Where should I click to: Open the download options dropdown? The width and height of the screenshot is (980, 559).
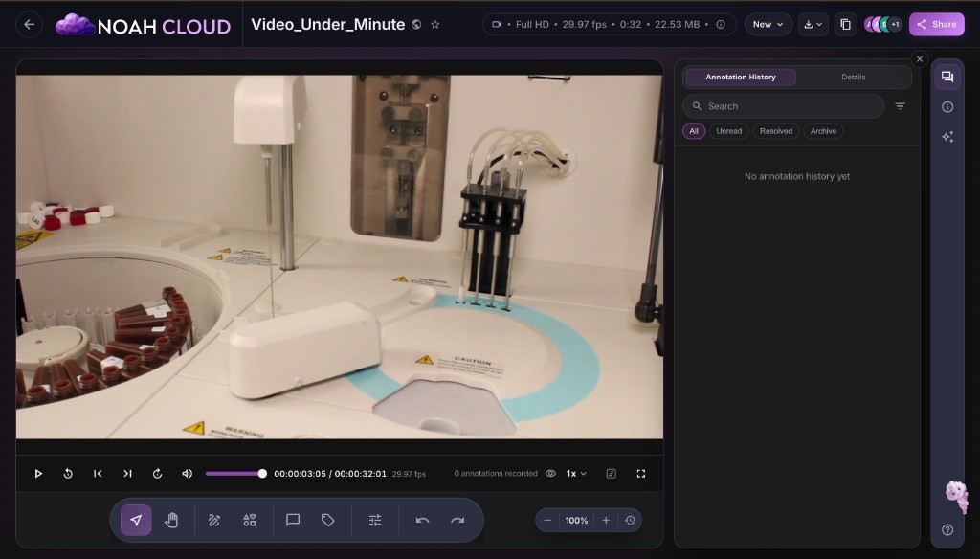coord(813,24)
